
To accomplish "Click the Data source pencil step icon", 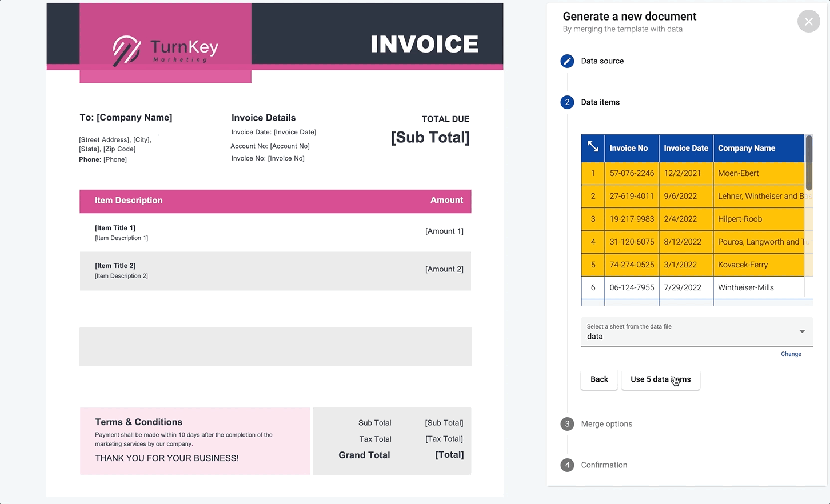I will 567,61.
